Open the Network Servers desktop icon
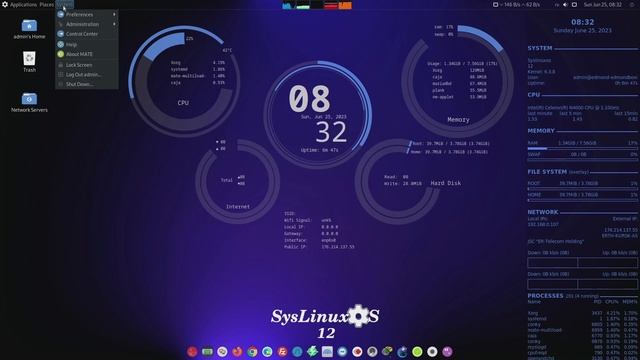Image resolution: width=640 pixels, height=360 pixels. (29, 102)
